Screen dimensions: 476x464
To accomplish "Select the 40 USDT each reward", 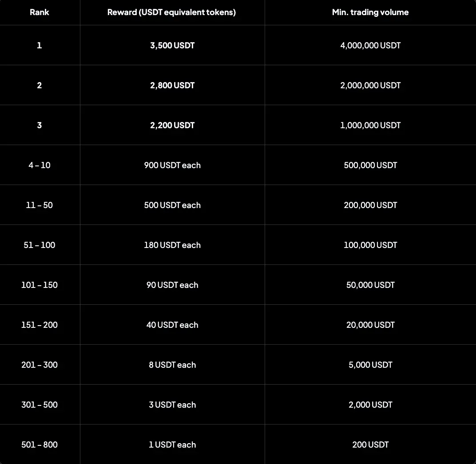I will [x=172, y=325].
